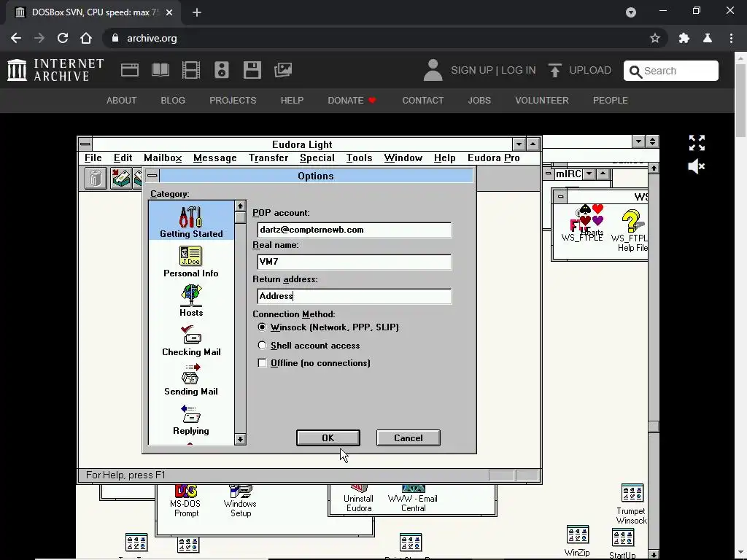
Task: Click the POP account input field
Action: 354,230
